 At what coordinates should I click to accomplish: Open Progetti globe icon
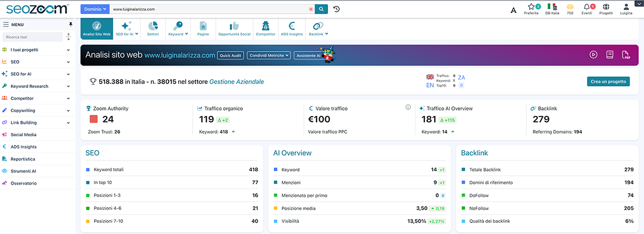click(x=606, y=9)
